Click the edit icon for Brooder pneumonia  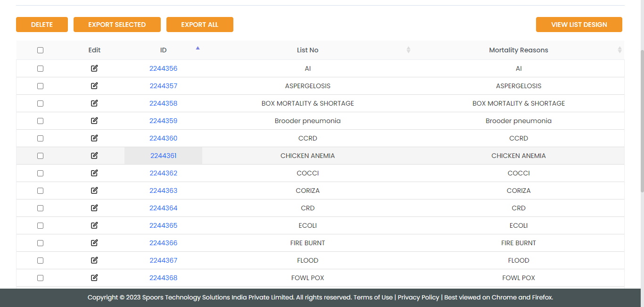pos(94,121)
